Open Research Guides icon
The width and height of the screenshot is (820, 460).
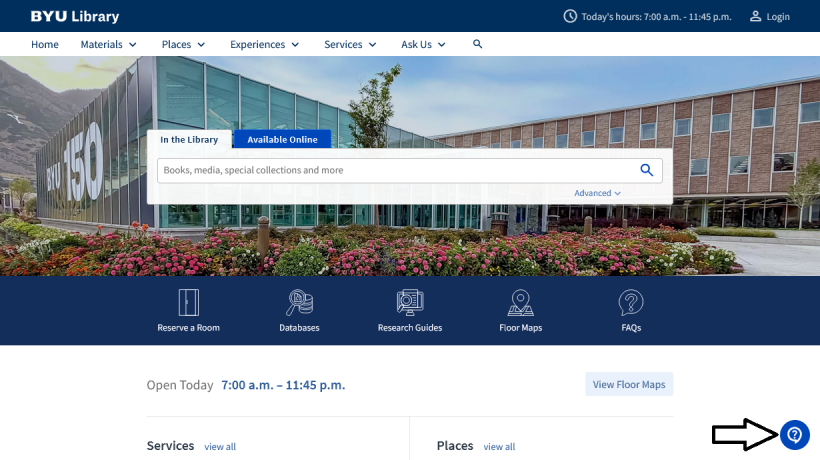tap(410, 302)
